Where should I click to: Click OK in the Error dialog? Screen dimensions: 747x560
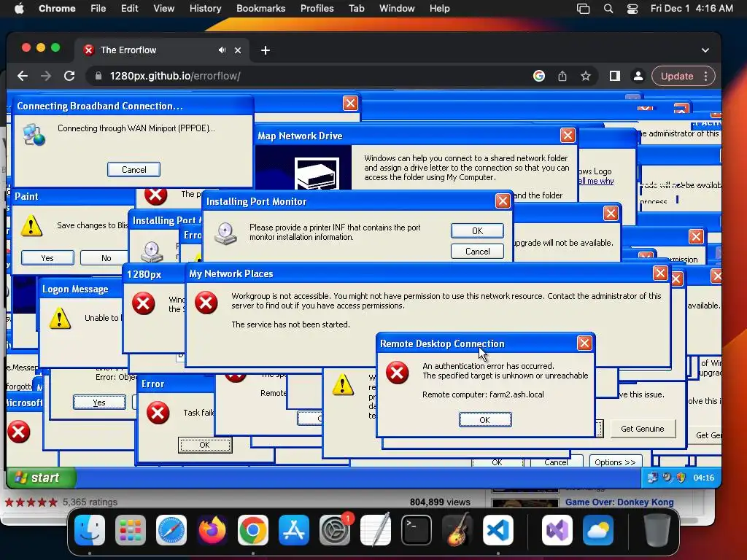coord(205,445)
